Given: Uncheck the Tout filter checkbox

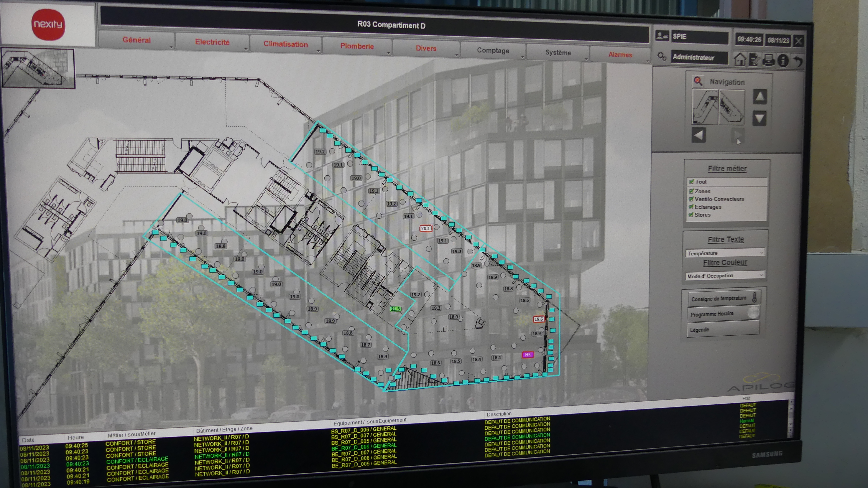Looking at the screenshot, I should 691,182.
